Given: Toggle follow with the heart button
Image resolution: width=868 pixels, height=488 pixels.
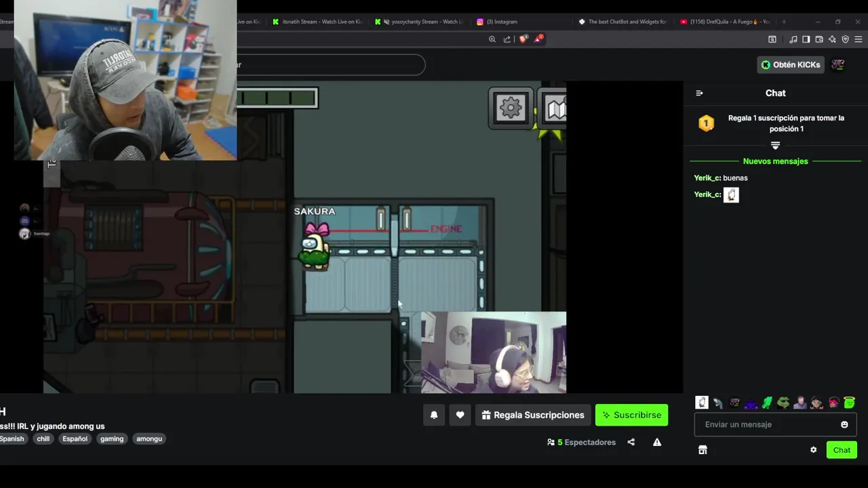Looking at the screenshot, I should pos(460,415).
